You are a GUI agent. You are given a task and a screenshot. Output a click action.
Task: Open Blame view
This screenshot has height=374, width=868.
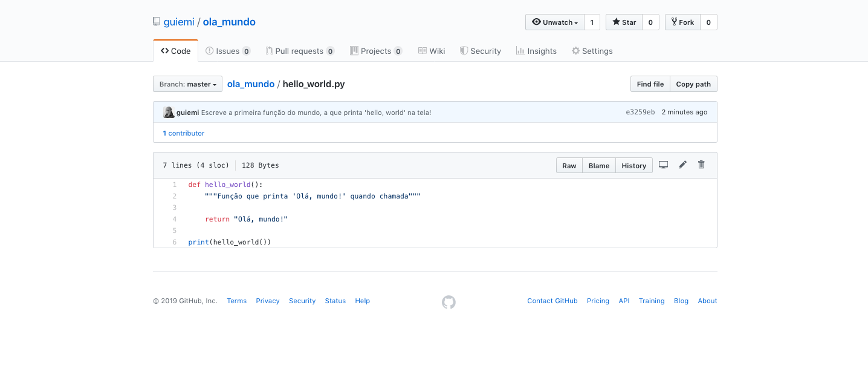click(599, 165)
